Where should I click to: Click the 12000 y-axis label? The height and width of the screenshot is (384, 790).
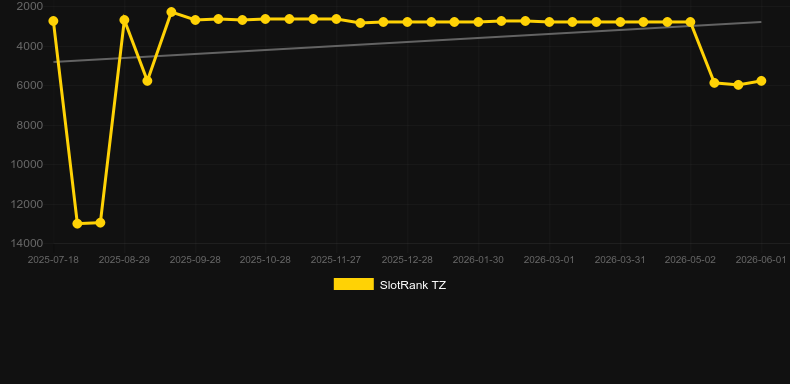pyautogui.click(x=27, y=204)
